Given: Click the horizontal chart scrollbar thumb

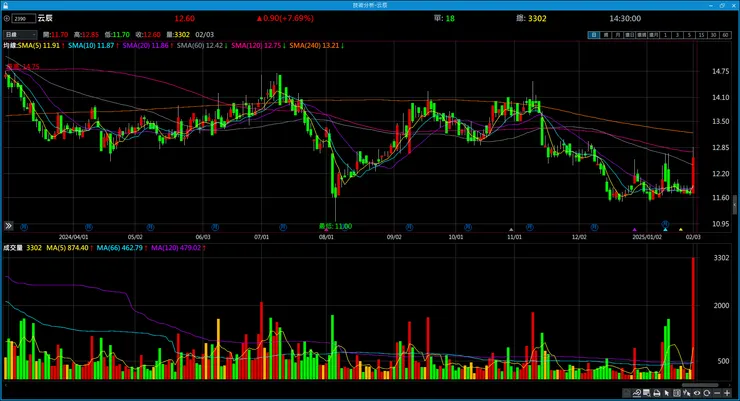Looking at the screenshot, I should coord(700,385).
